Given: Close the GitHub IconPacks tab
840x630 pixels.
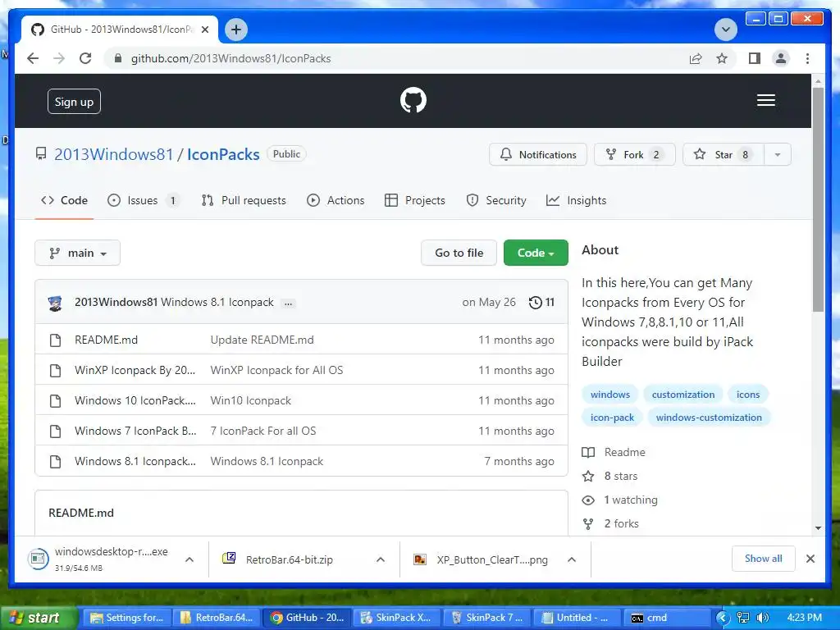Looking at the screenshot, I should [204, 30].
